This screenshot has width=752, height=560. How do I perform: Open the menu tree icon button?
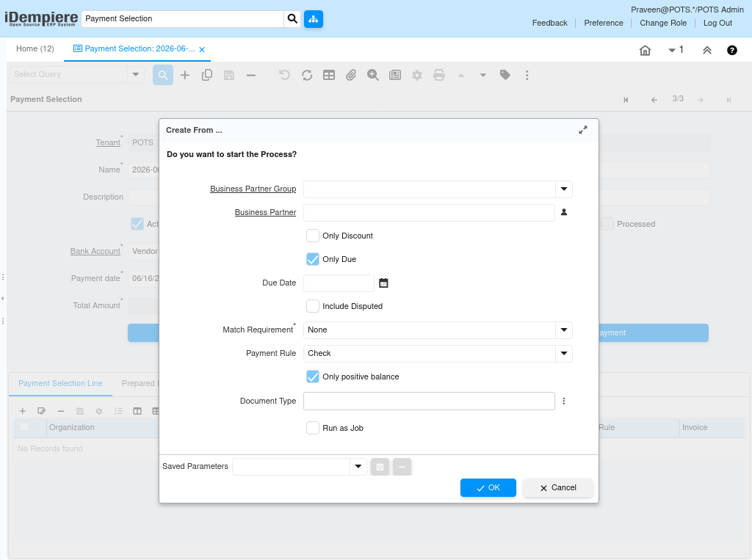click(313, 18)
